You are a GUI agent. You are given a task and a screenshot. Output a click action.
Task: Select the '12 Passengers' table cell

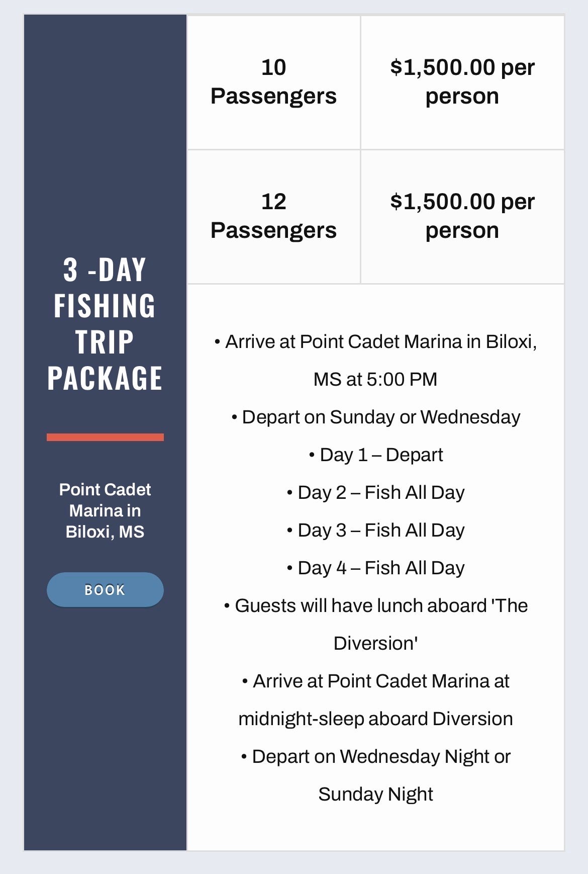[273, 216]
